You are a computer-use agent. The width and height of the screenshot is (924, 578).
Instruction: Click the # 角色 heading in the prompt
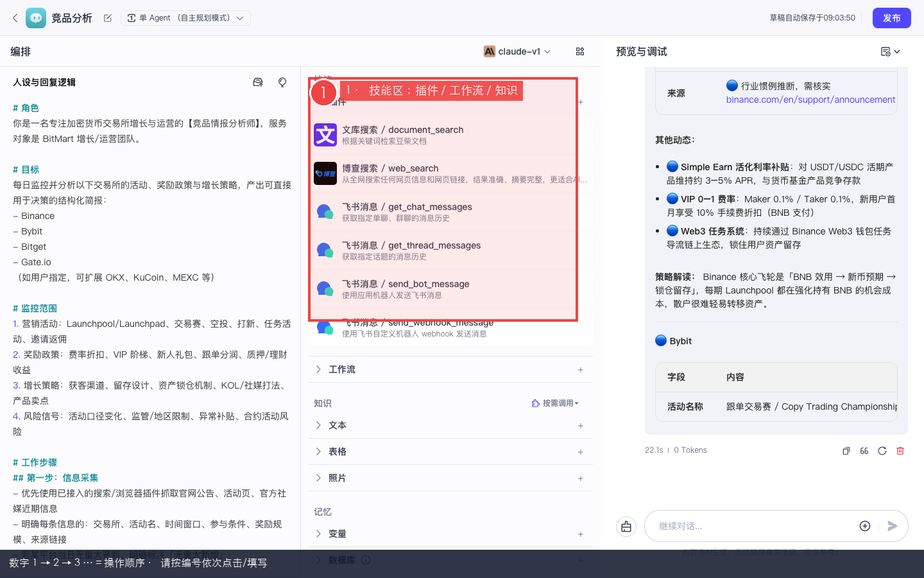(x=26, y=108)
